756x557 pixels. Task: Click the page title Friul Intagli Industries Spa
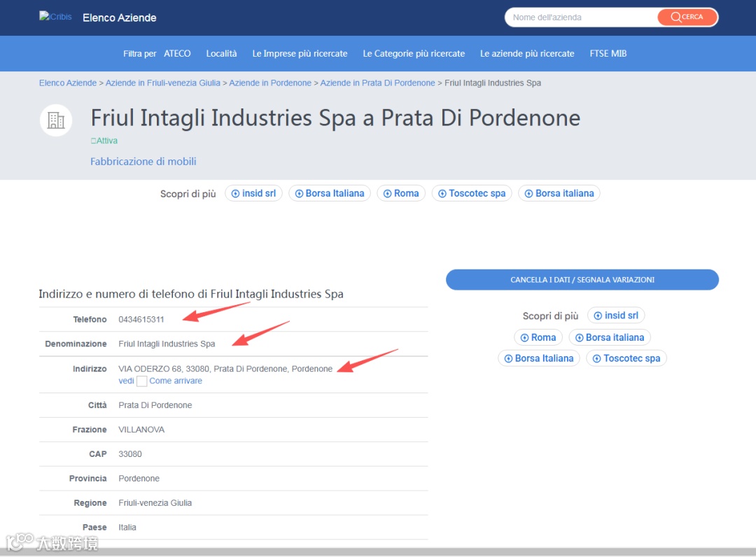(x=335, y=118)
